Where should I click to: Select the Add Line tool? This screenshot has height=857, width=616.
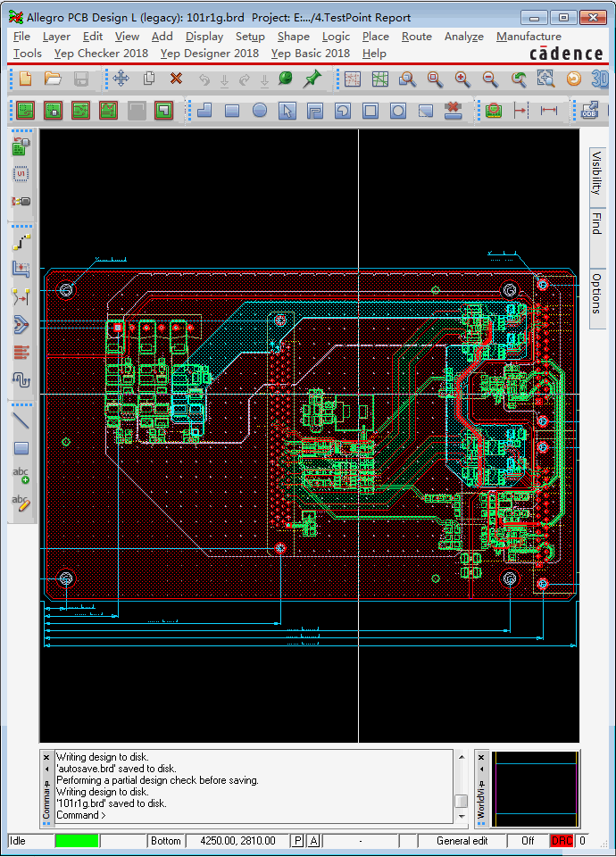(21, 420)
